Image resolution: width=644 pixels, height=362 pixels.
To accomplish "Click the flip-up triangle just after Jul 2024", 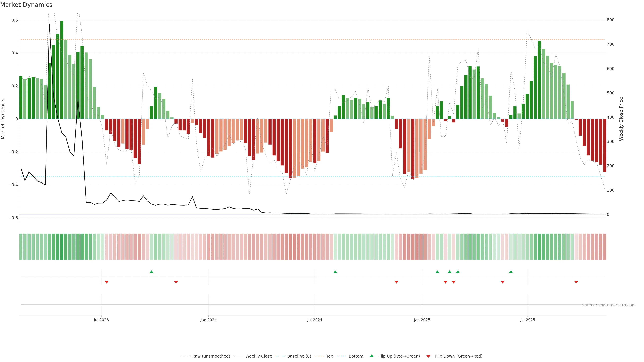I will pos(335,272).
